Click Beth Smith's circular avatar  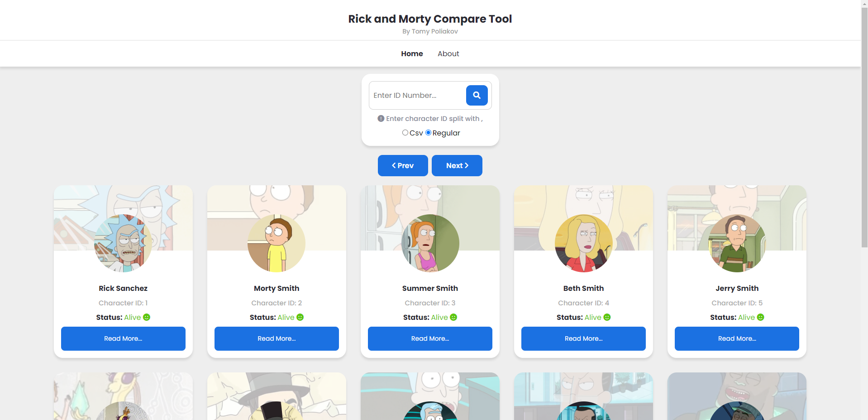(x=583, y=243)
